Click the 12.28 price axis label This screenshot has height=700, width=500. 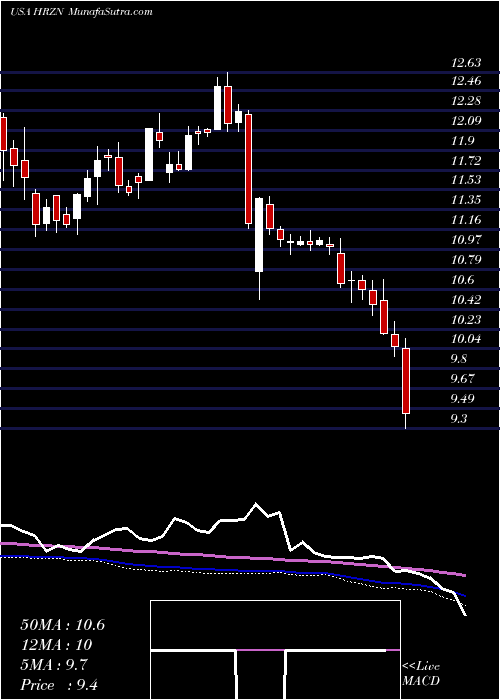(x=466, y=101)
